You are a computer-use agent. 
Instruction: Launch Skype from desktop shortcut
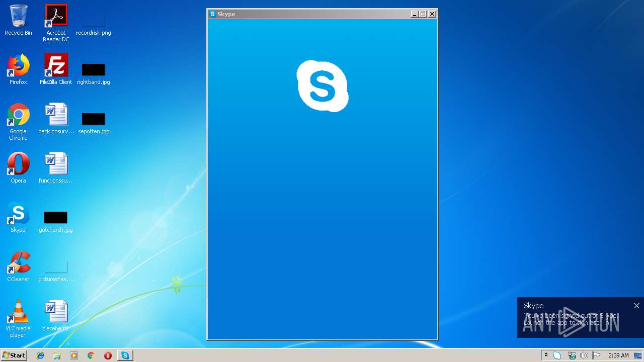point(18,217)
